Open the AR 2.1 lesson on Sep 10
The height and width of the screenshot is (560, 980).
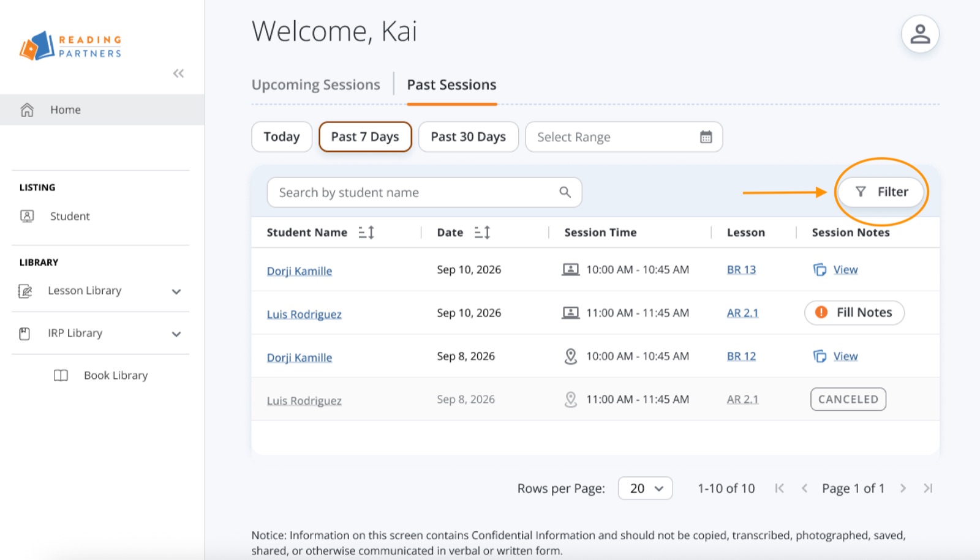(742, 313)
